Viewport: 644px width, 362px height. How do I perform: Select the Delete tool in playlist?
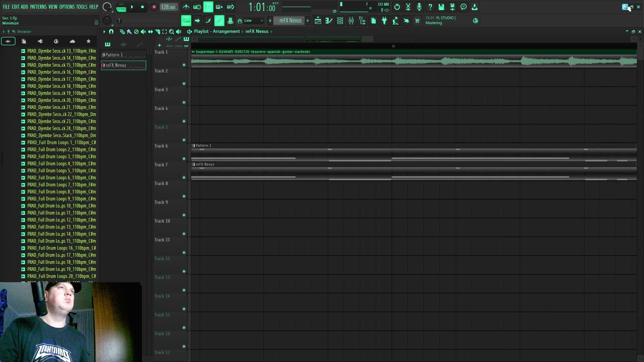(136, 32)
